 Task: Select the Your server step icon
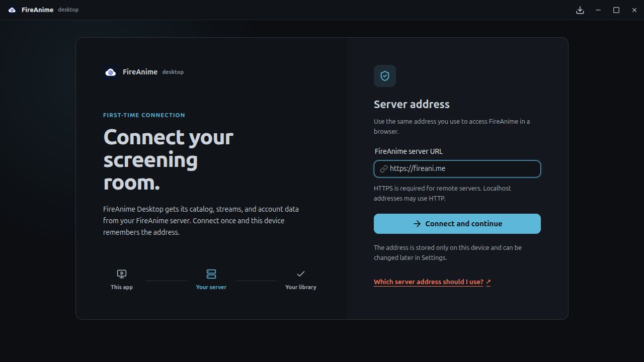tap(211, 274)
